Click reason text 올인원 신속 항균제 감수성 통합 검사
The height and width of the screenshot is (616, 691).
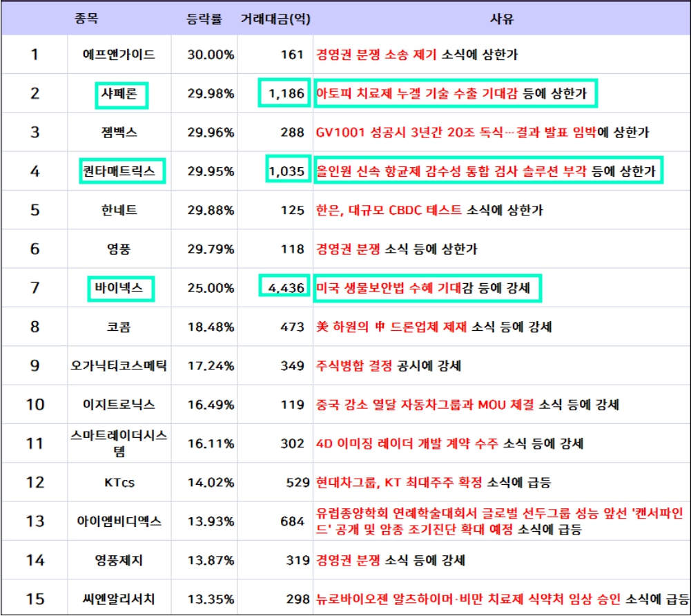[x=417, y=171]
